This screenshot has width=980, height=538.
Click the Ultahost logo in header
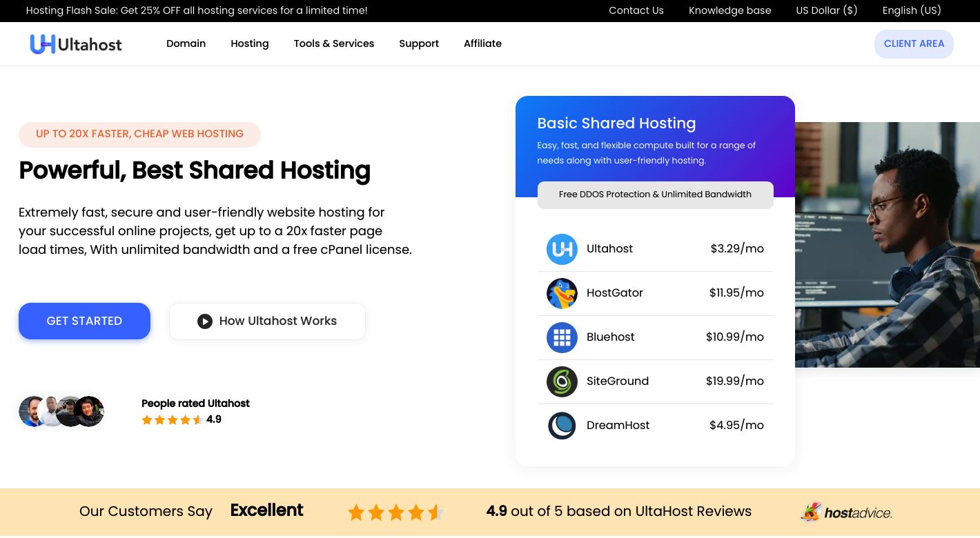coord(76,44)
